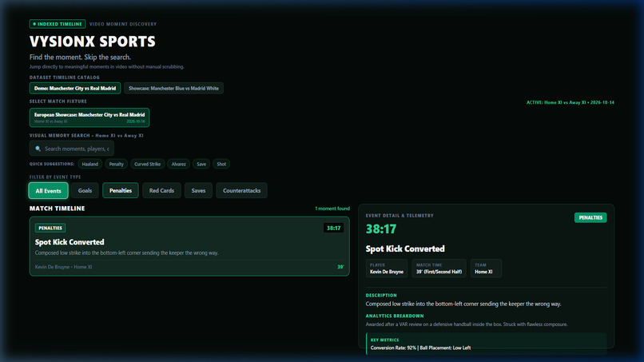Screen dimensions: 644x362
Task: Filter events by Goals
Action: point(85,191)
